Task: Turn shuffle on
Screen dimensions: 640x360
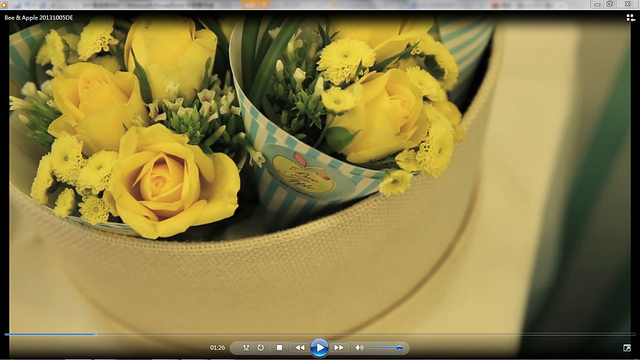Action: click(x=246, y=348)
